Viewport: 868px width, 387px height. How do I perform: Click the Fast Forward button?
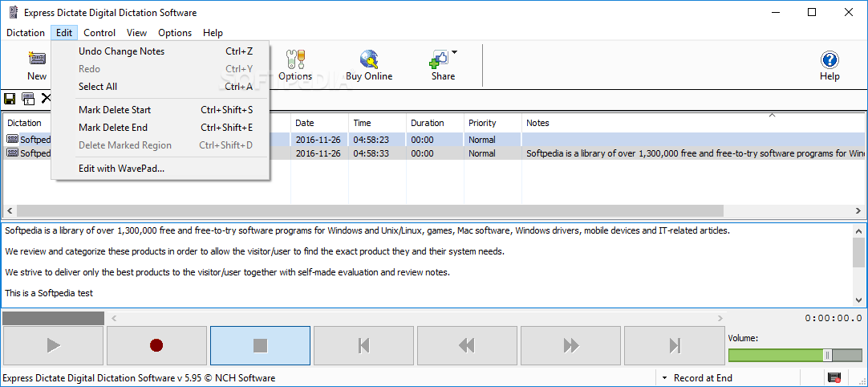click(570, 345)
